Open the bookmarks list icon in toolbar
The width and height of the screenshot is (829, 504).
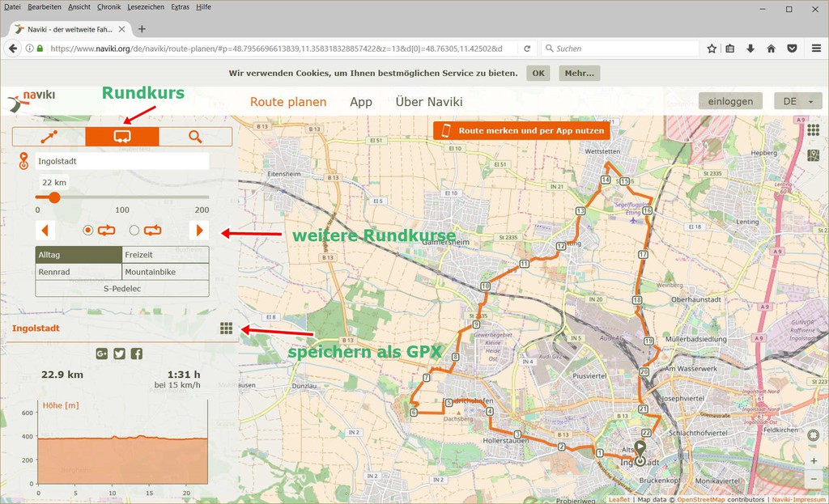tap(730, 49)
